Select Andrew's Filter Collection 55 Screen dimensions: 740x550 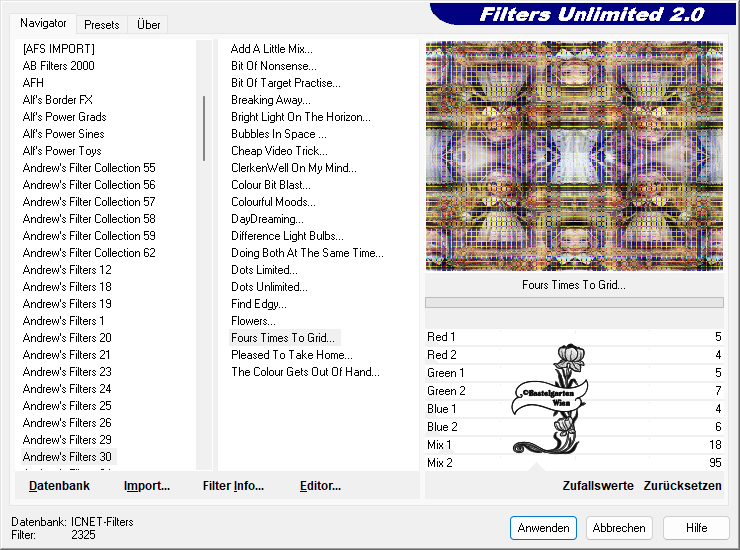tap(89, 168)
